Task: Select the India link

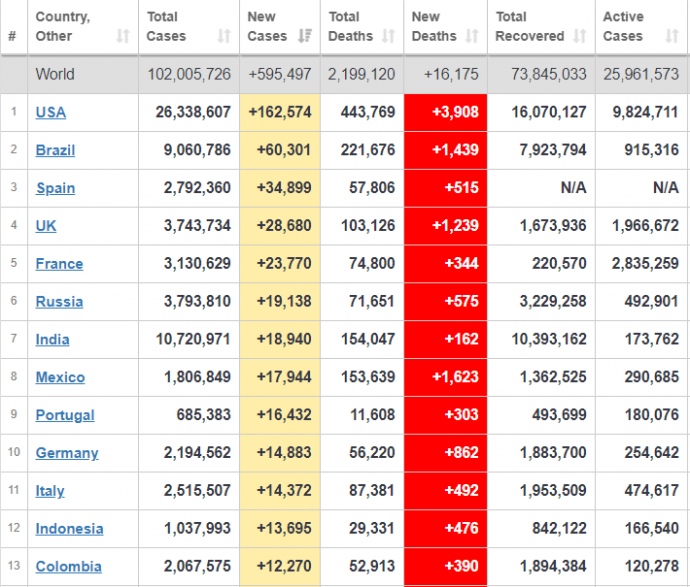Action: click(52, 340)
